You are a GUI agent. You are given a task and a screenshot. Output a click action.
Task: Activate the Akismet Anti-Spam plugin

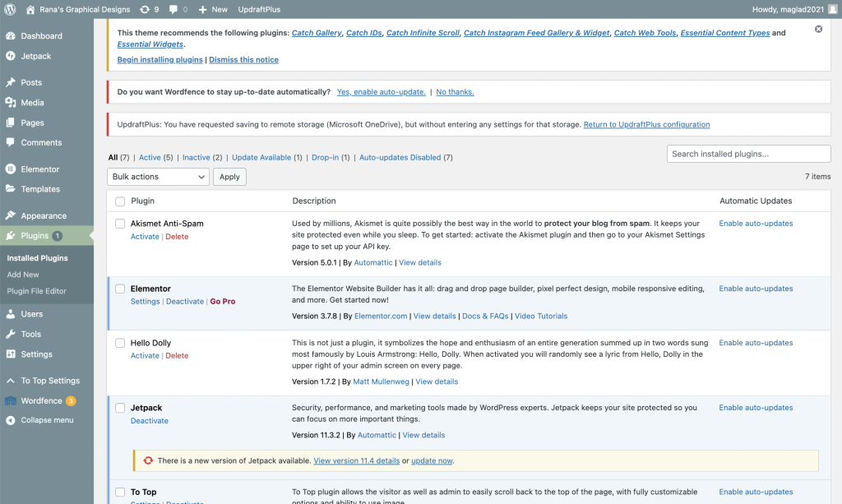145,236
